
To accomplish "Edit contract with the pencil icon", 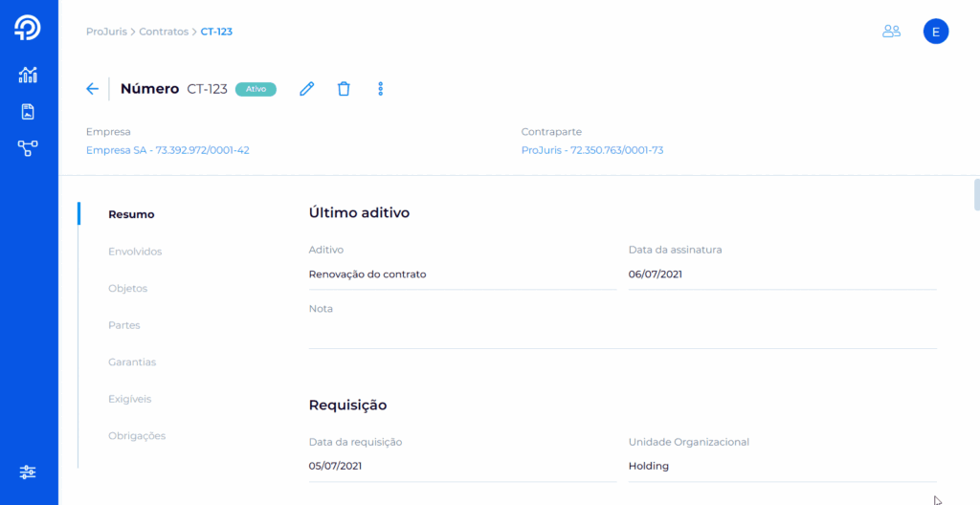I will coord(306,89).
